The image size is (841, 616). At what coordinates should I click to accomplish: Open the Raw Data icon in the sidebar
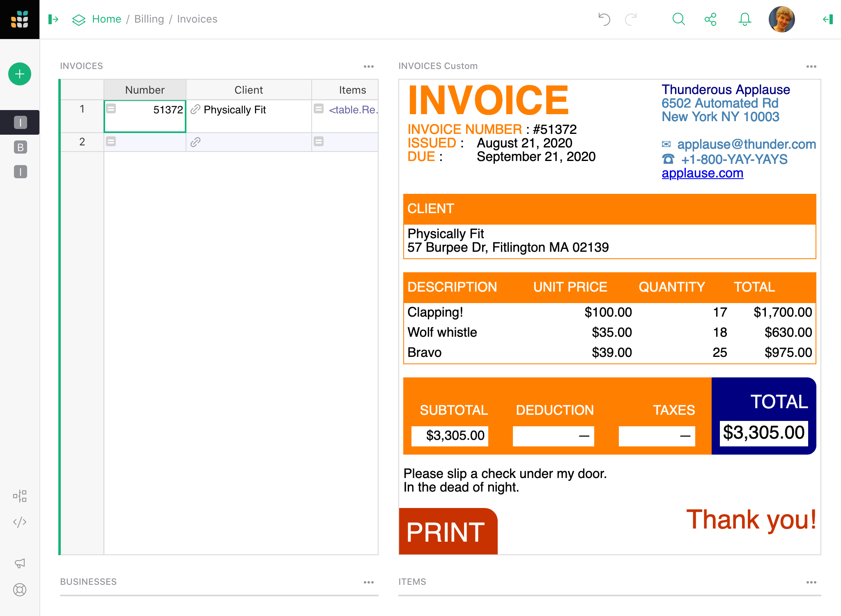point(20,496)
